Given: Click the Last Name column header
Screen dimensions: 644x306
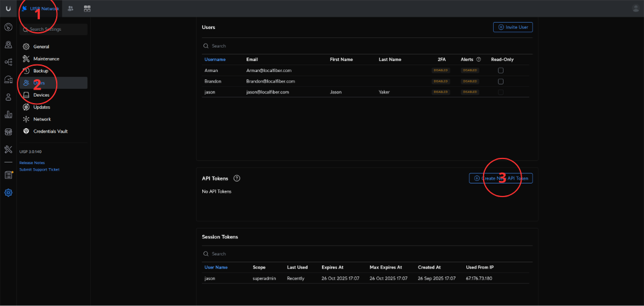Looking at the screenshot, I should click(390, 59).
